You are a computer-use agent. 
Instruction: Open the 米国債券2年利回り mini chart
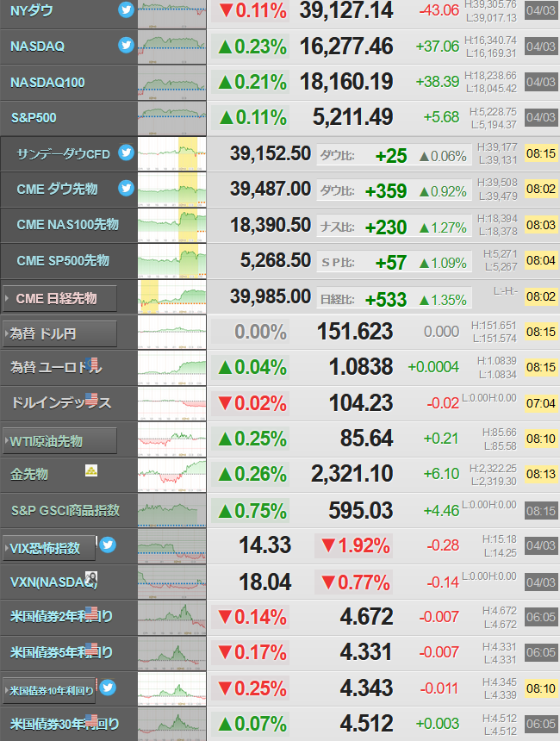click(172, 618)
